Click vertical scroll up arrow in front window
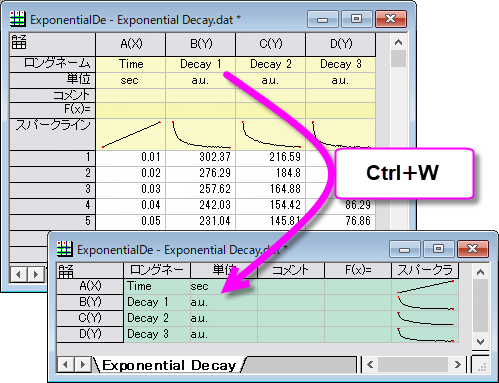The image size is (499, 383). (x=480, y=272)
